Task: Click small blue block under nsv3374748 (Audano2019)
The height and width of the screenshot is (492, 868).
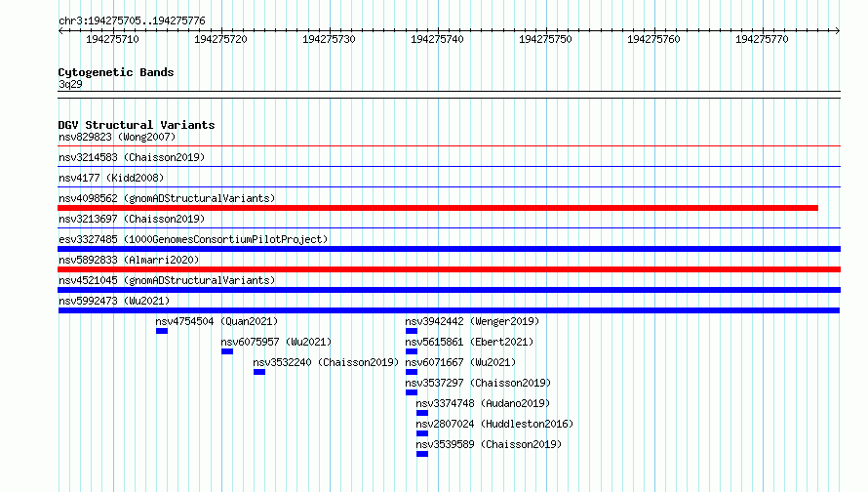Action: (422, 413)
